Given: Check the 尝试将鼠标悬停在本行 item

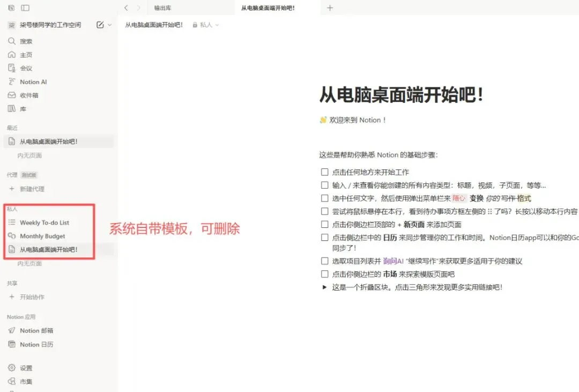Looking at the screenshot, I should point(324,211).
